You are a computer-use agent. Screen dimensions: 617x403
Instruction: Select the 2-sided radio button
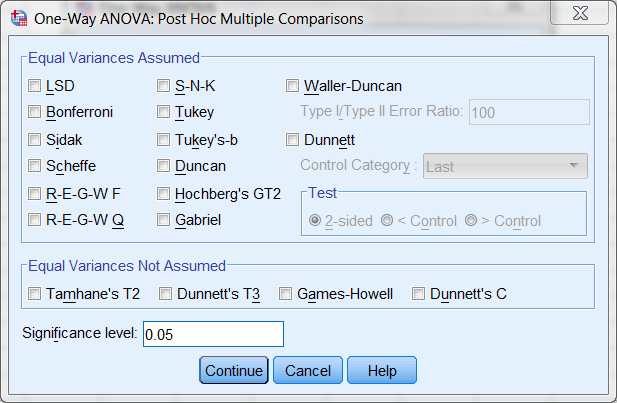tap(316, 220)
